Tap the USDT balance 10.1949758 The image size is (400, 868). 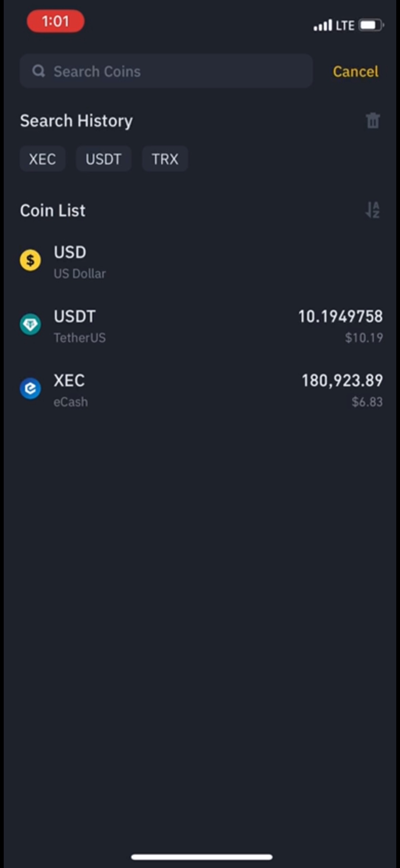click(x=340, y=317)
